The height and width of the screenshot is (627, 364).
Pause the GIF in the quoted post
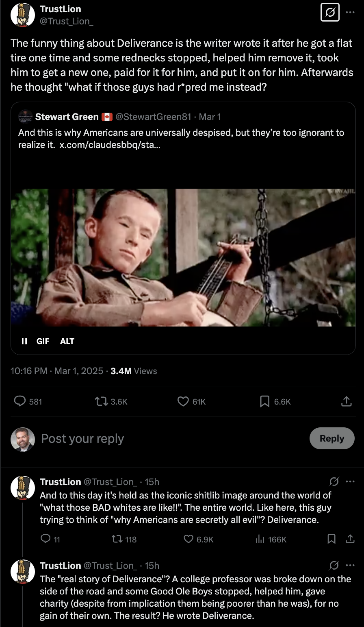click(24, 341)
